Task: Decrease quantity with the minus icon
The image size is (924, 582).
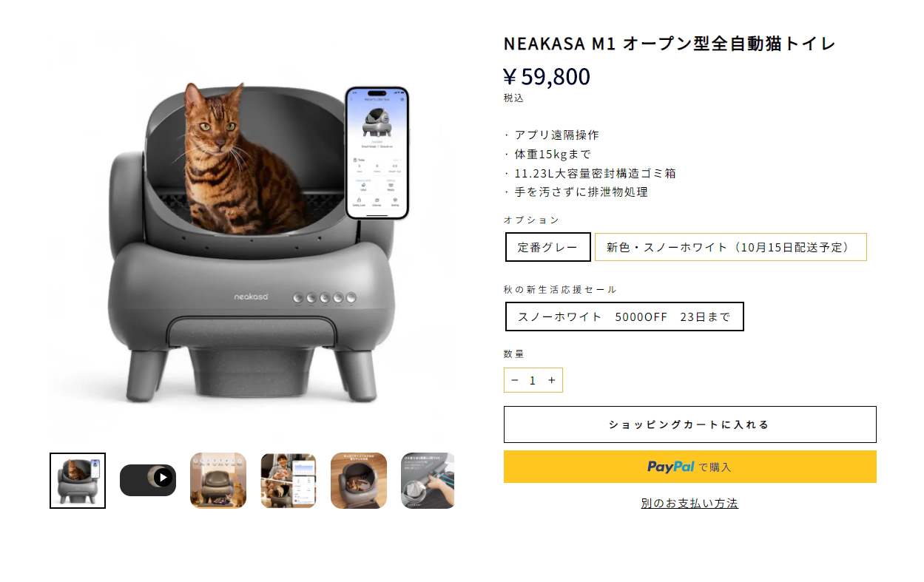Action: pyautogui.click(x=515, y=380)
